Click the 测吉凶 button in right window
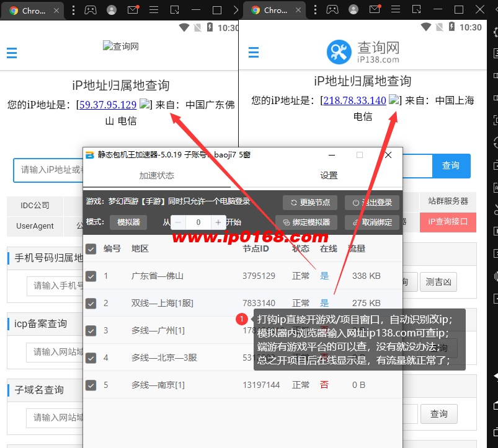Screen dimensions: 498x448 [438, 282]
